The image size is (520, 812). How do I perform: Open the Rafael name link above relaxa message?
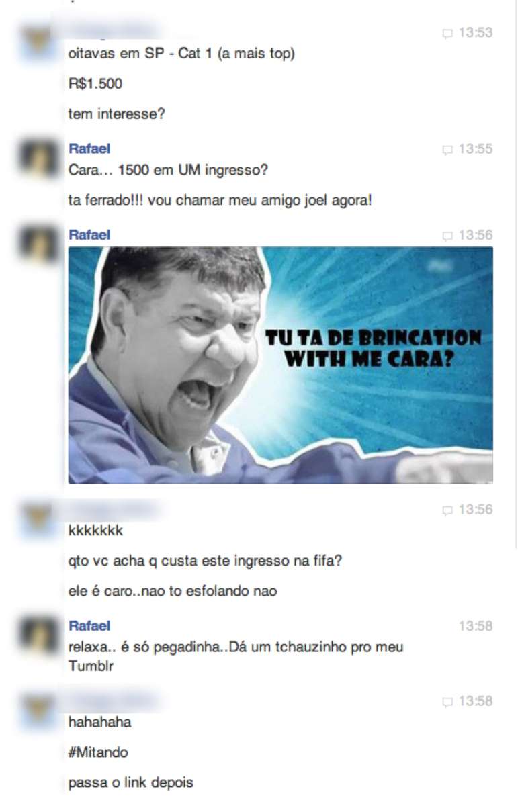pyautogui.click(x=89, y=626)
